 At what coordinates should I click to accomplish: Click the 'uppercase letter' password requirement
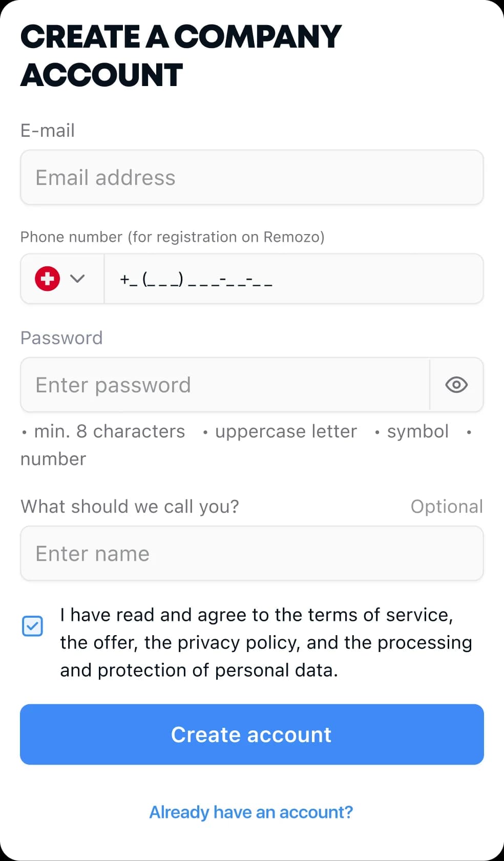[x=286, y=431]
